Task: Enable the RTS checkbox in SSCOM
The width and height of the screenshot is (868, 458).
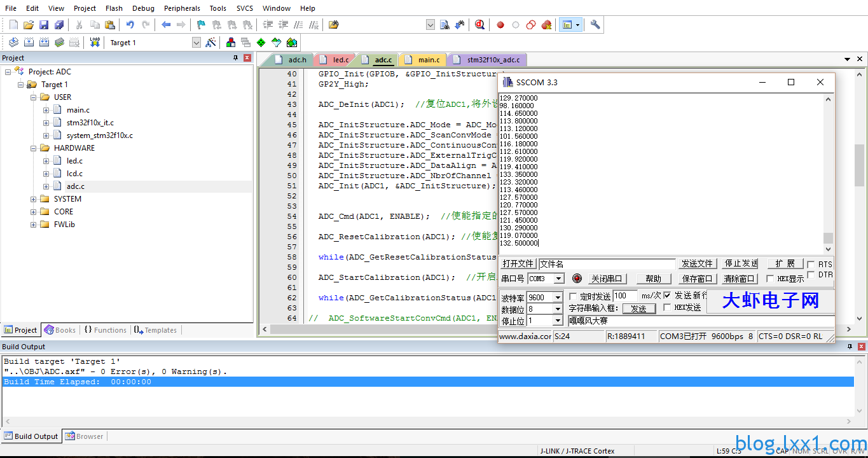Action: tap(811, 264)
